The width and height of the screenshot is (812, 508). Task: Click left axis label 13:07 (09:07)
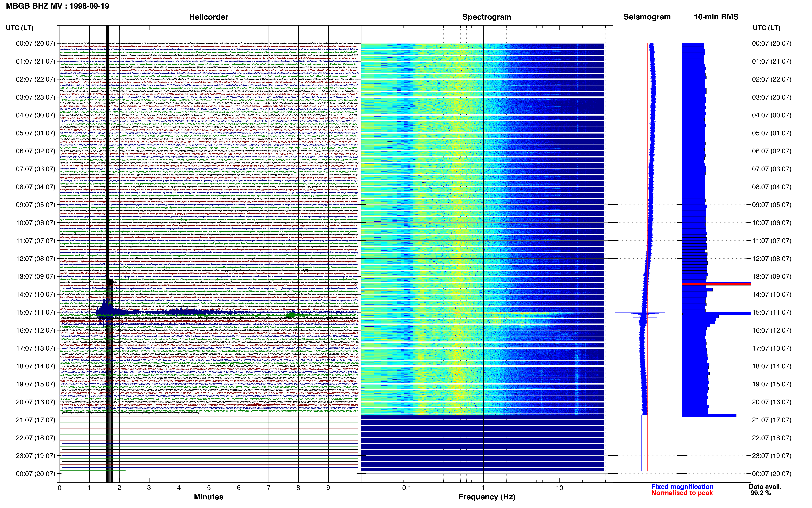pos(36,277)
